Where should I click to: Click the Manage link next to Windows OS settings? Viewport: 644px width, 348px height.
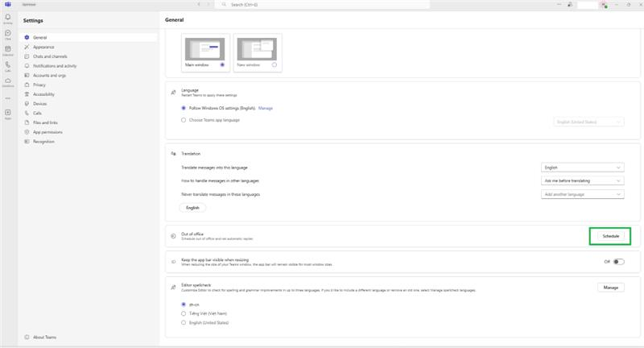[266, 108]
